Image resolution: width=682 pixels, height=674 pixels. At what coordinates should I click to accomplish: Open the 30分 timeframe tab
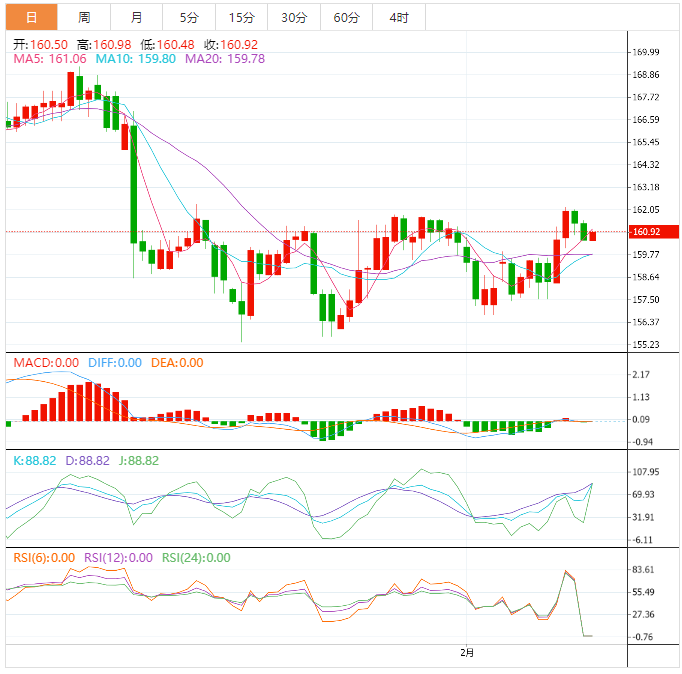(294, 17)
